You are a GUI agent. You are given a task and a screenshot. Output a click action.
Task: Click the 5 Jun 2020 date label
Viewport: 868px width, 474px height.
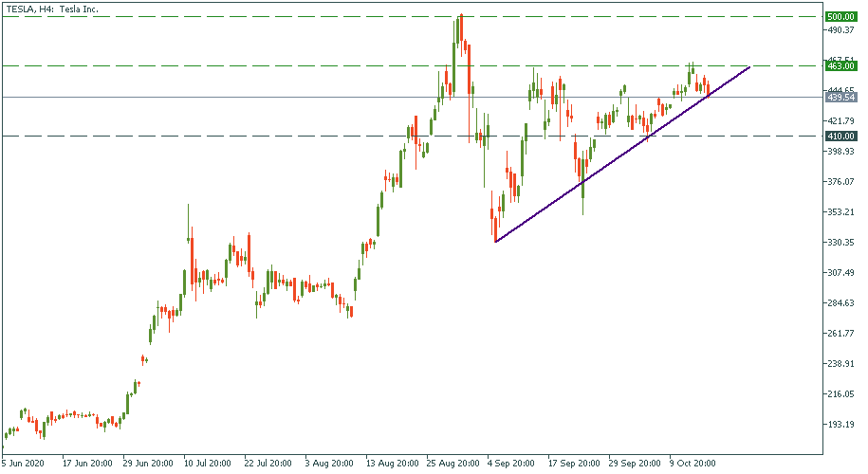click(23, 465)
